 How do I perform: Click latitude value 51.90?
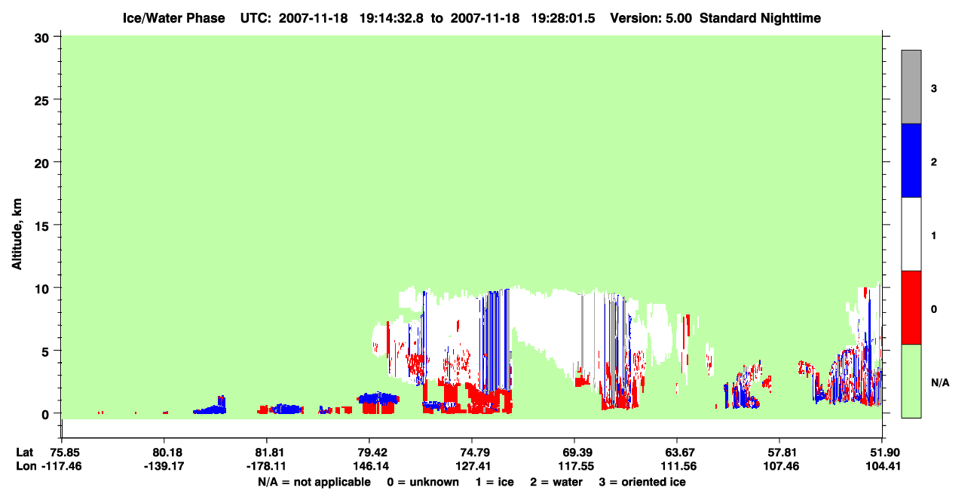pyautogui.click(x=881, y=452)
